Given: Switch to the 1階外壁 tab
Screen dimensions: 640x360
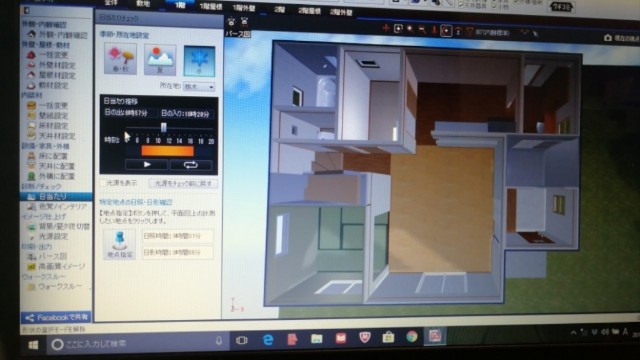Looking at the screenshot, I should [x=244, y=8].
